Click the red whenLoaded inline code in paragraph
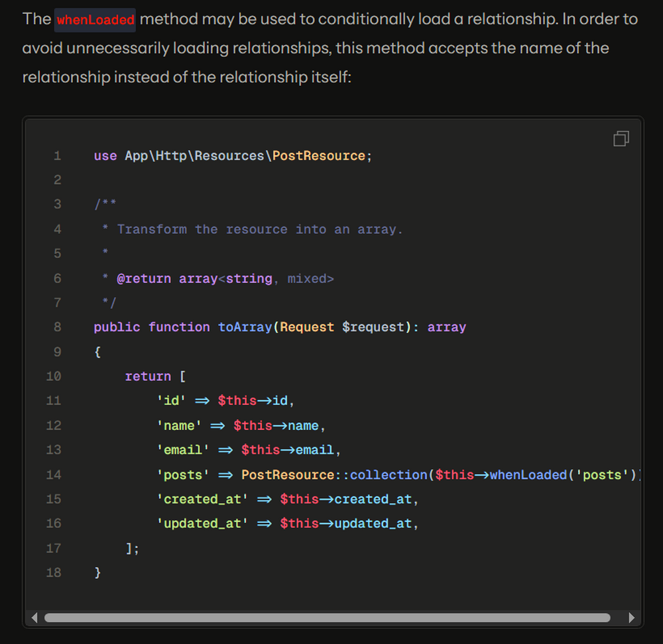The width and height of the screenshot is (663, 644). (95, 20)
